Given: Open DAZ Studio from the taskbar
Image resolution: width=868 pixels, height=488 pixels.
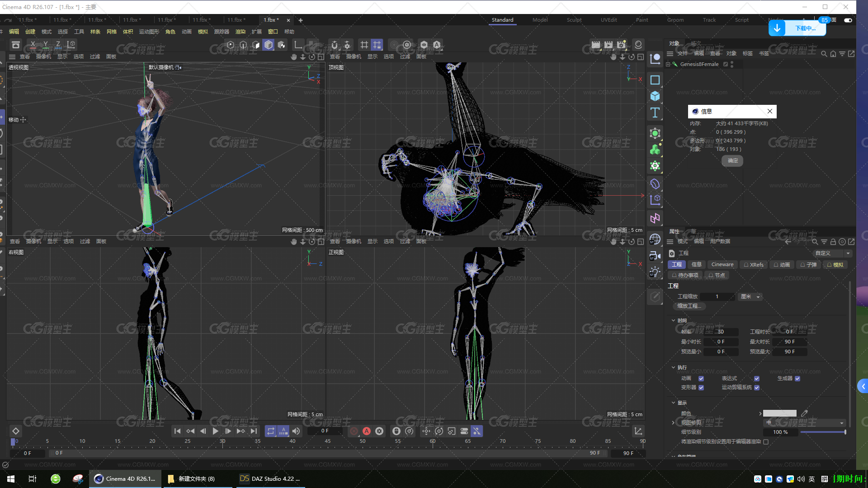Looking at the screenshot, I should click(270, 479).
